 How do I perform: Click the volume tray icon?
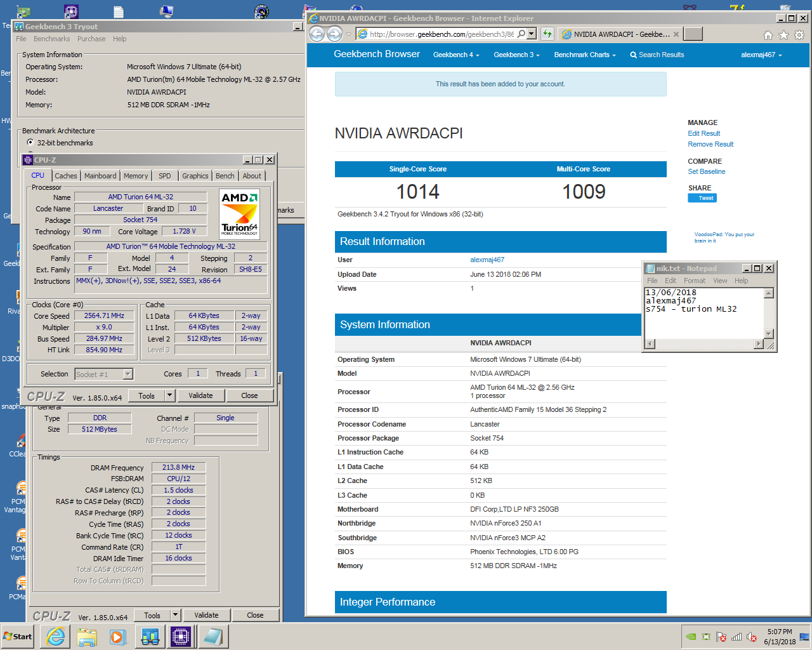tap(752, 637)
